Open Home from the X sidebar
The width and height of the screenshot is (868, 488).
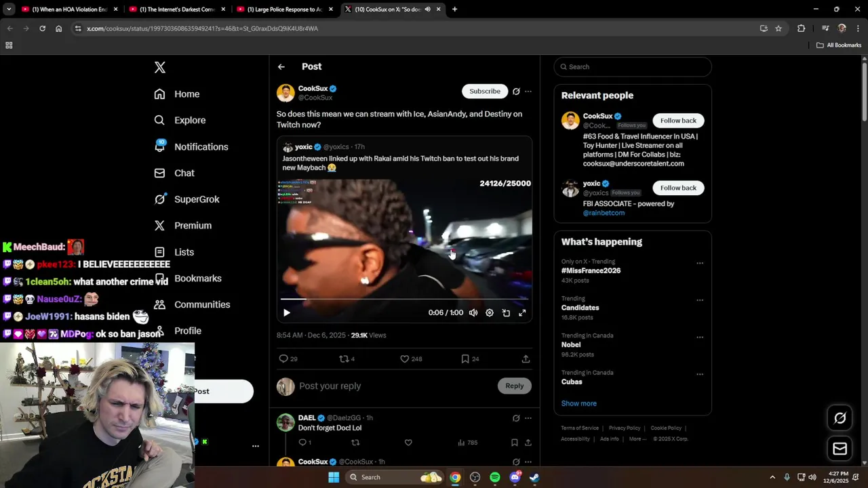(177, 94)
